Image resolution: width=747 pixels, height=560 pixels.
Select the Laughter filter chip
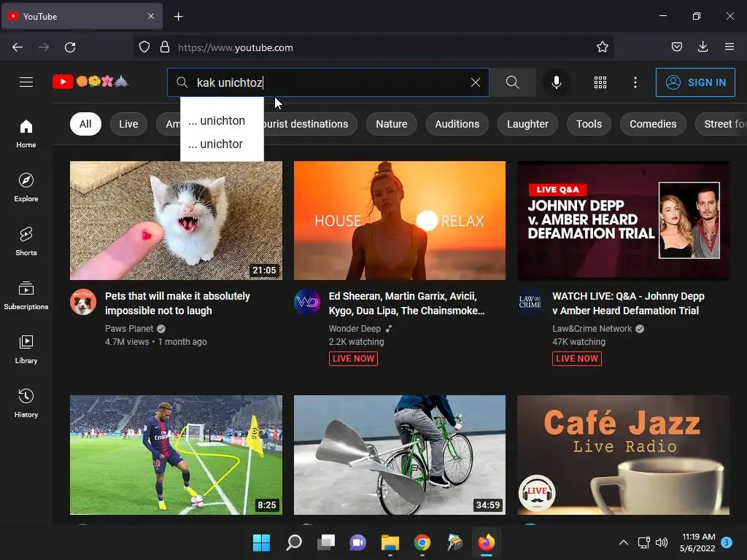[527, 124]
